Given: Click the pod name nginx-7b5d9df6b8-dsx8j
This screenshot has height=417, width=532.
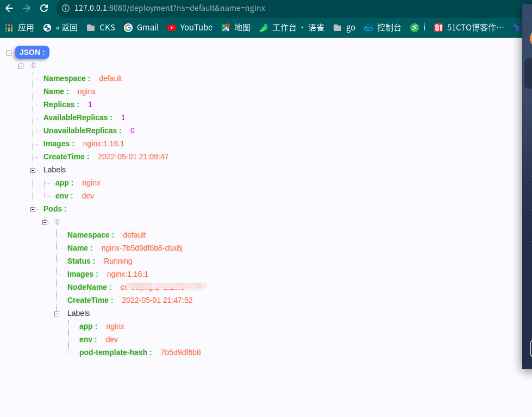Looking at the screenshot, I should 142,248.
